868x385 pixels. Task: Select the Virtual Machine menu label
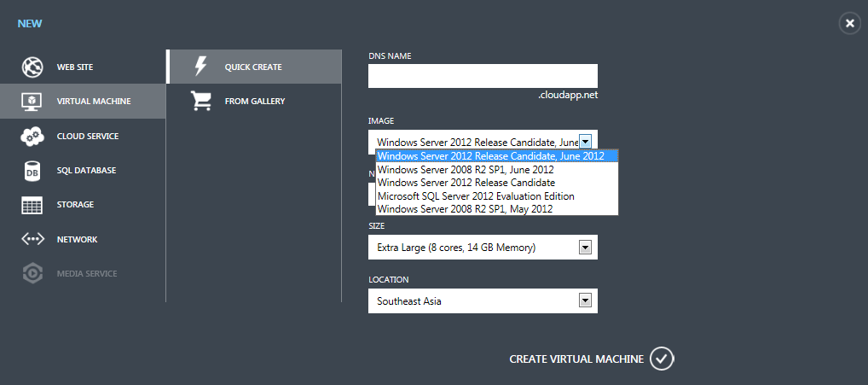coord(94,102)
